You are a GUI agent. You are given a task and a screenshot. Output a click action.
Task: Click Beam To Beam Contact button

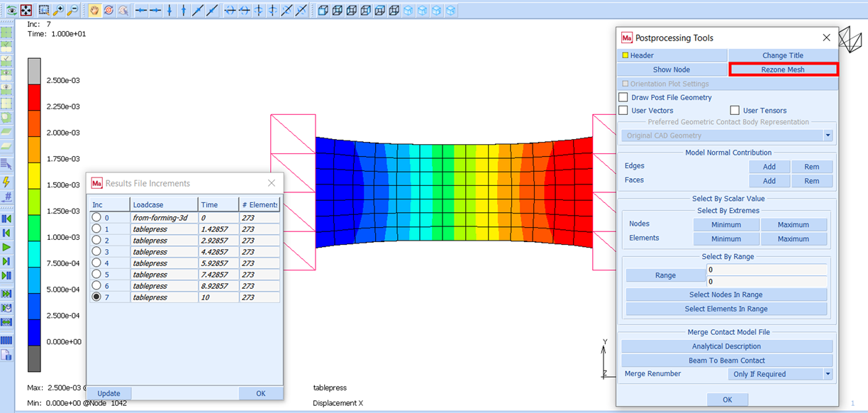pyautogui.click(x=727, y=360)
